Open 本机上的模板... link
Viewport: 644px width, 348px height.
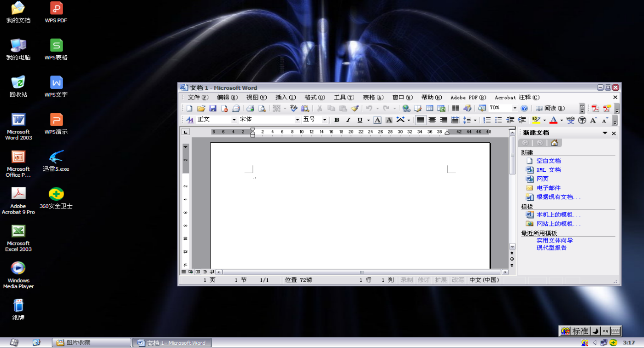click(558, 215)
